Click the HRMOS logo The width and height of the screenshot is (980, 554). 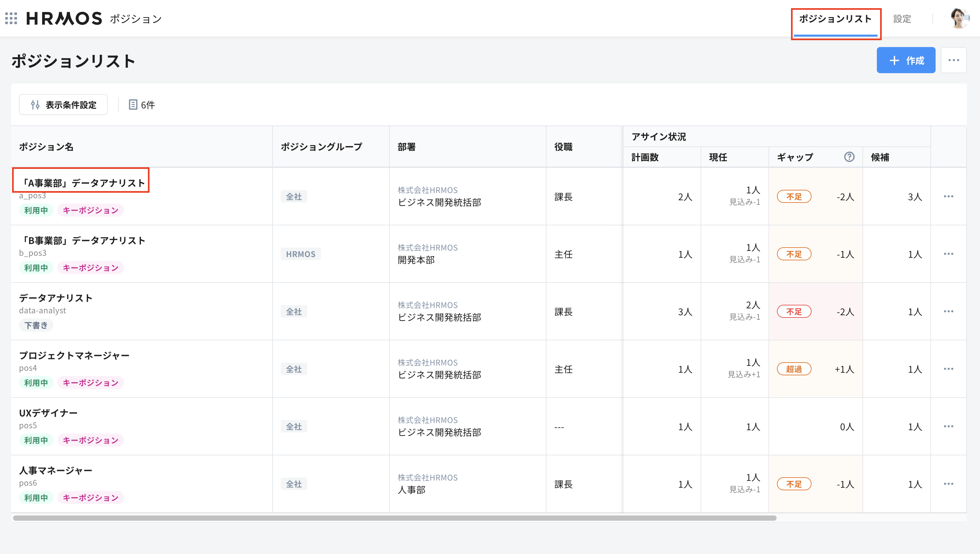point(63,18)
